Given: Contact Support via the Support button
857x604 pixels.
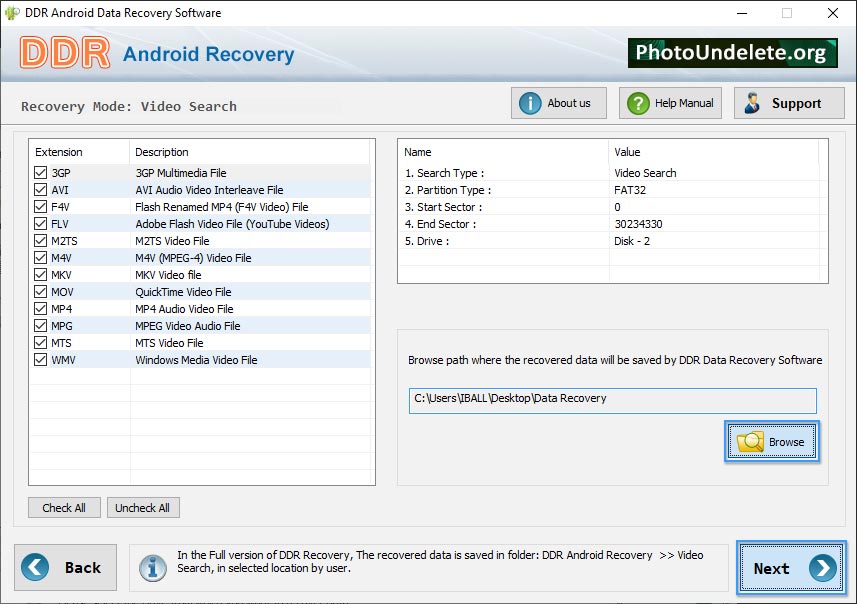Looking at the screenshot, I should [789, 103].
